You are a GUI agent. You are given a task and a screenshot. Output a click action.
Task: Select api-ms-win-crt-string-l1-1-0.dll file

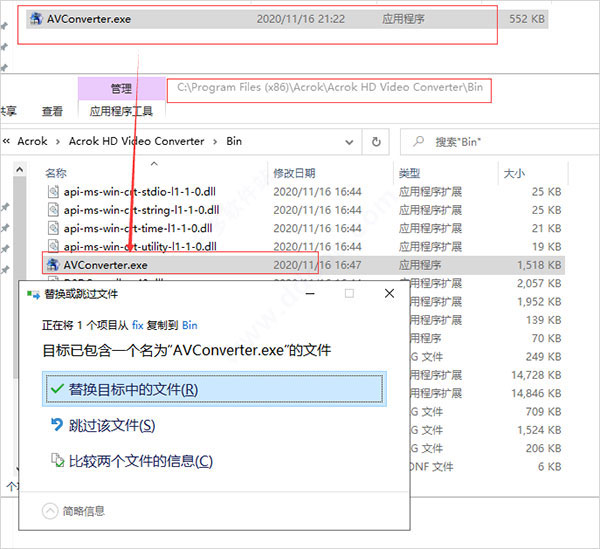141,210
